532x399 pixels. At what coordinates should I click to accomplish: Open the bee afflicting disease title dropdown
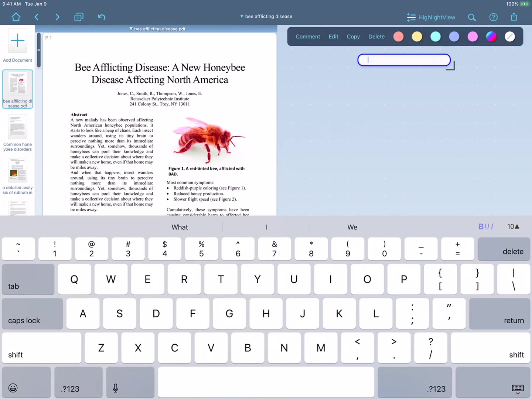[x=266, y=16]
